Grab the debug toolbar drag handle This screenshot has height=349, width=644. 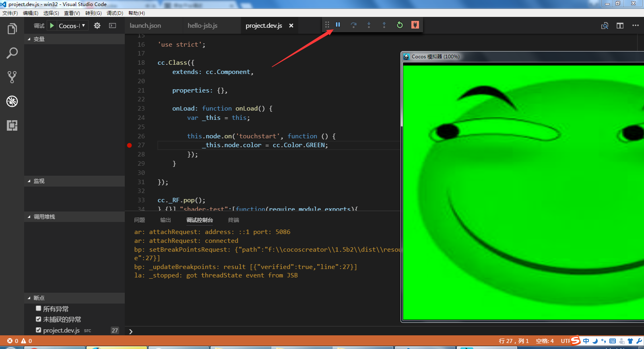click(327, 25)
